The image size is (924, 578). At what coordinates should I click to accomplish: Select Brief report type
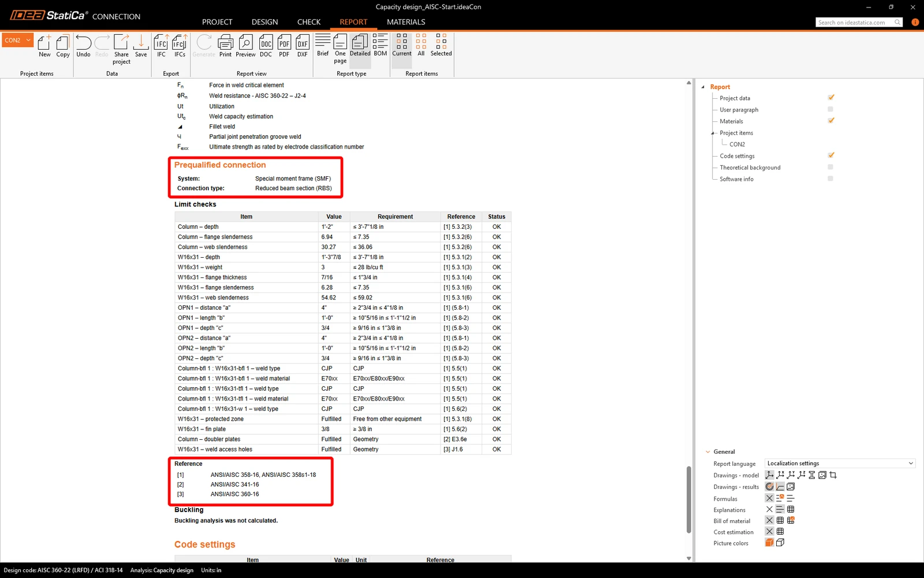tap(323, 45)
